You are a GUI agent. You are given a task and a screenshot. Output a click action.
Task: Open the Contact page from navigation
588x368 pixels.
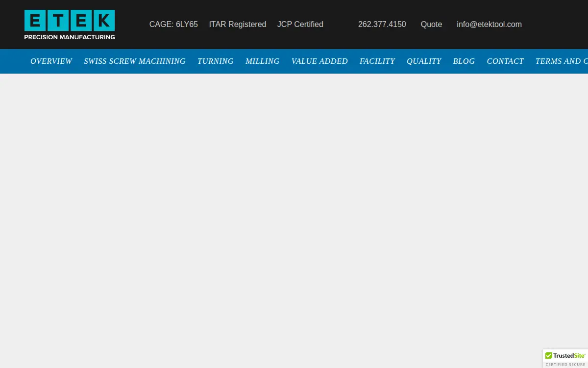(x=505, y=61)
